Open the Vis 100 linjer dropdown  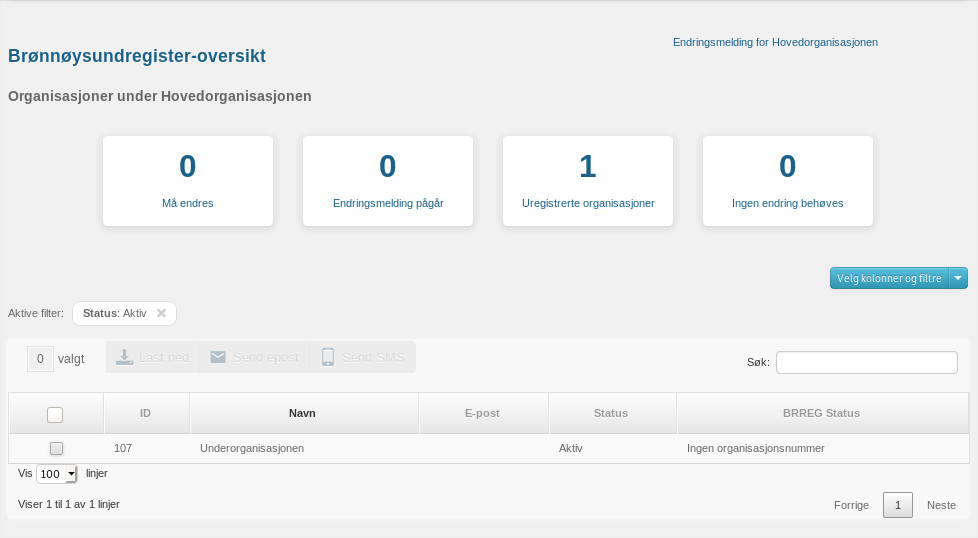pyautogui.click(x=56, y=474)
